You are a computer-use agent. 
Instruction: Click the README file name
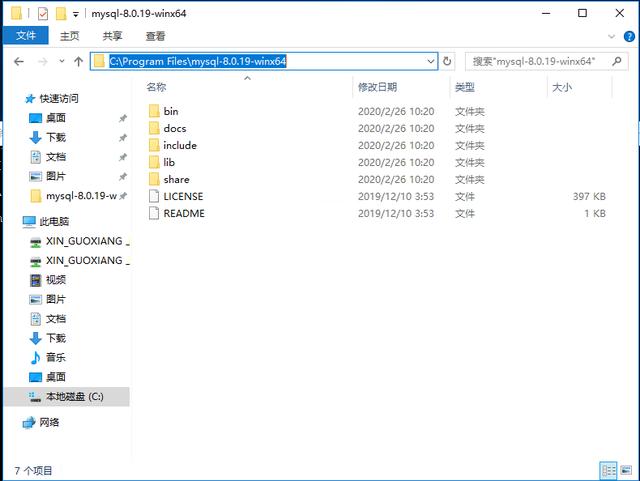click(x=184, y=214)
